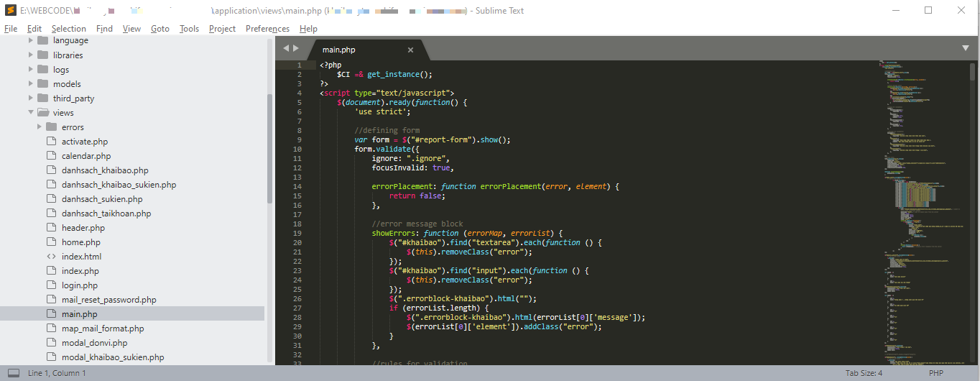Click the minimap code overview

[x=924, y=213]
